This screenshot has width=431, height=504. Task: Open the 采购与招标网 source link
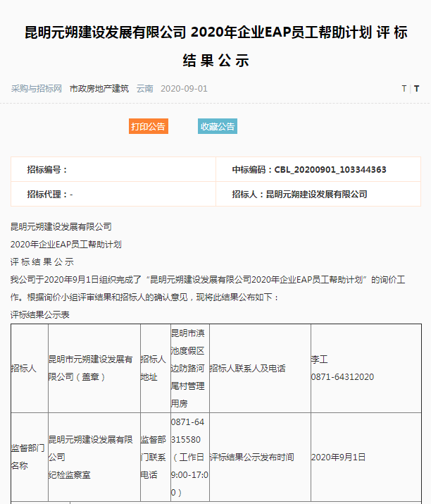pos(37,89)
